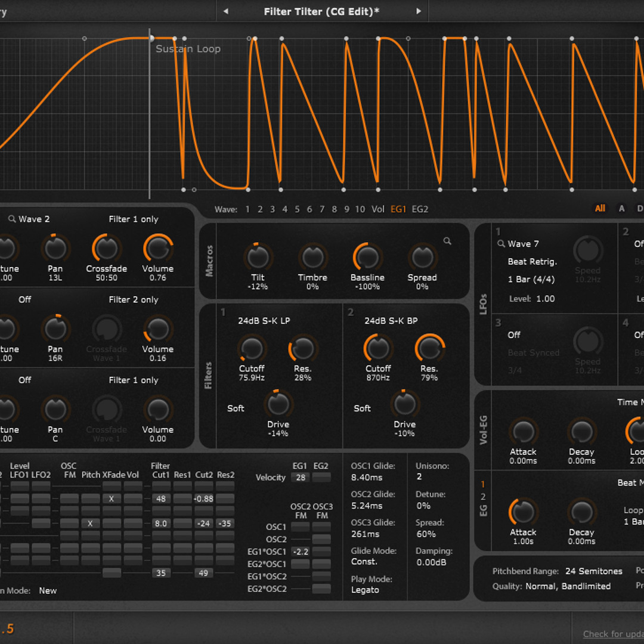The height and width of the screenshot is (644, 644).
Task: Enable the All waveform filter button
Action: 600,209
